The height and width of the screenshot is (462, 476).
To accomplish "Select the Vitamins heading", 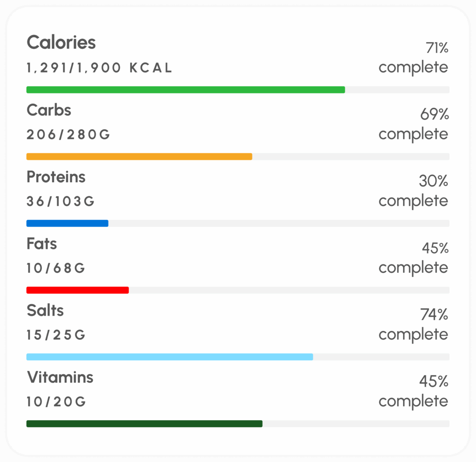I will [60, 377].
